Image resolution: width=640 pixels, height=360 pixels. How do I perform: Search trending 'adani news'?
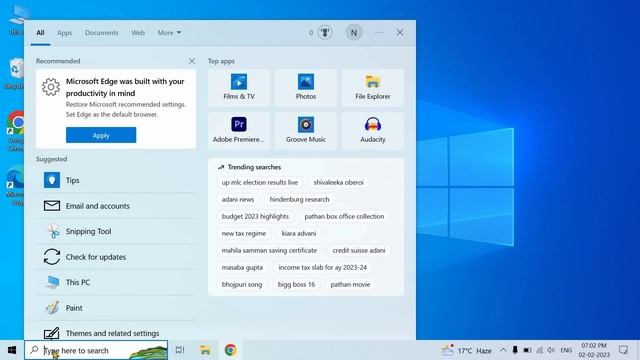(x=238, y=200)
